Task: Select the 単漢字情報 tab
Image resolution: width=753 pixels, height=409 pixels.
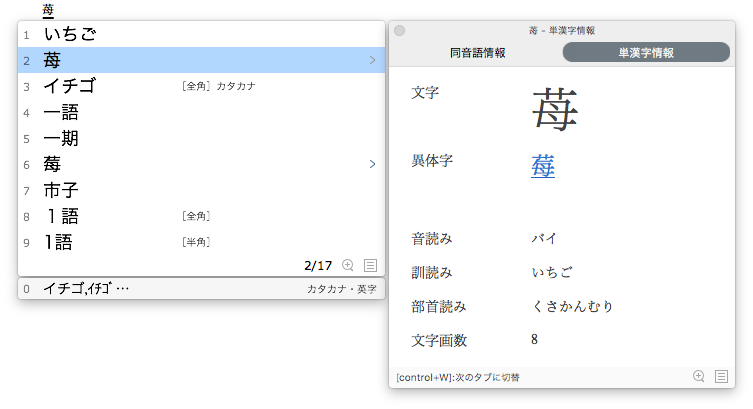Action: click(x=646, y=52)
